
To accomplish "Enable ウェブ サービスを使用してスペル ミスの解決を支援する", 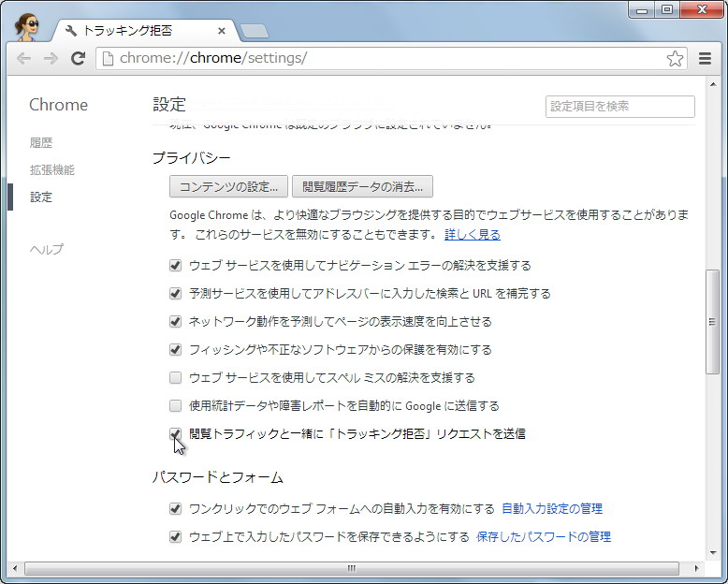I will 175,377.
